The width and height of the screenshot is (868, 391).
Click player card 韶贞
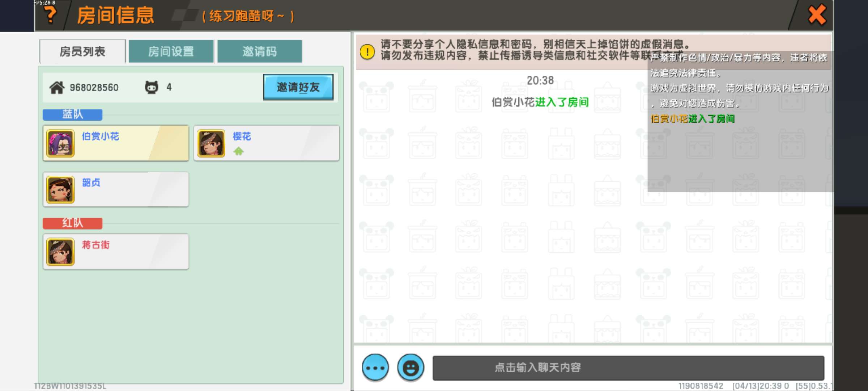coord(116,189)
